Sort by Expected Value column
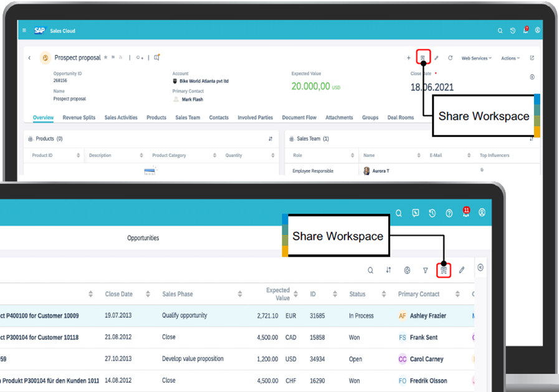Viewport: 559px width, 392px height. click(x=295, y=294)
